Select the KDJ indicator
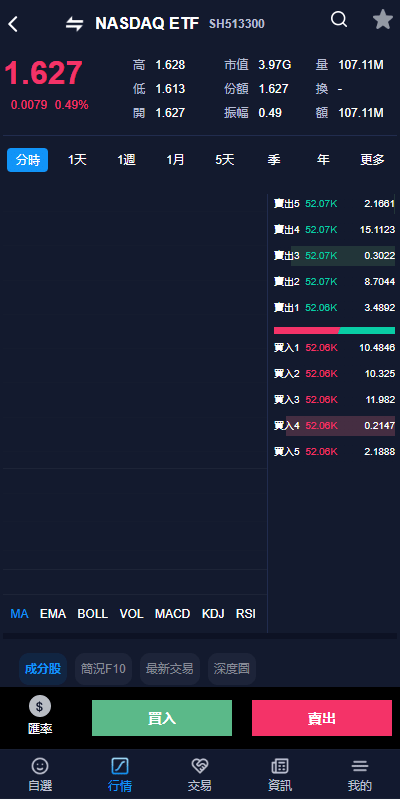Screen dimensions: 400x800 (x=213, y=614)
